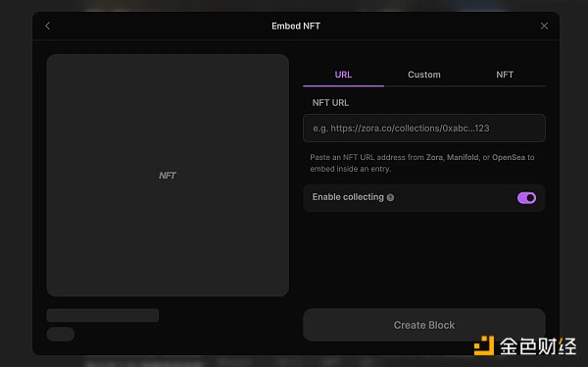This screenshot has height=367, width=588.
Task: Switch to the URL tab
Action: click(343, 75)
